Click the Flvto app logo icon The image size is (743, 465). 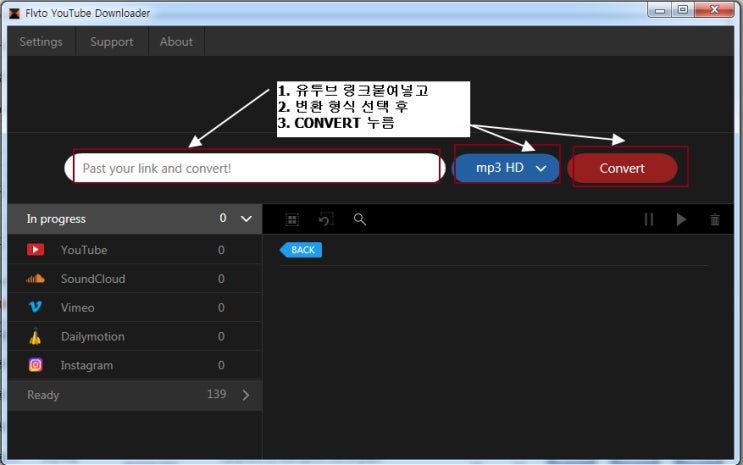coord(15,13)
